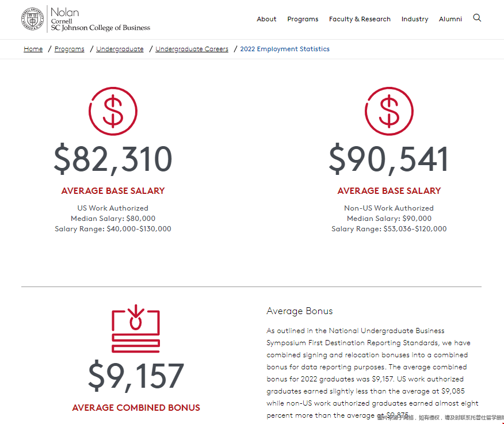Click 2022 Employment Statistics breadcrumb
The height and width of the screenshot is (424, 504).
tap(285, 49)
